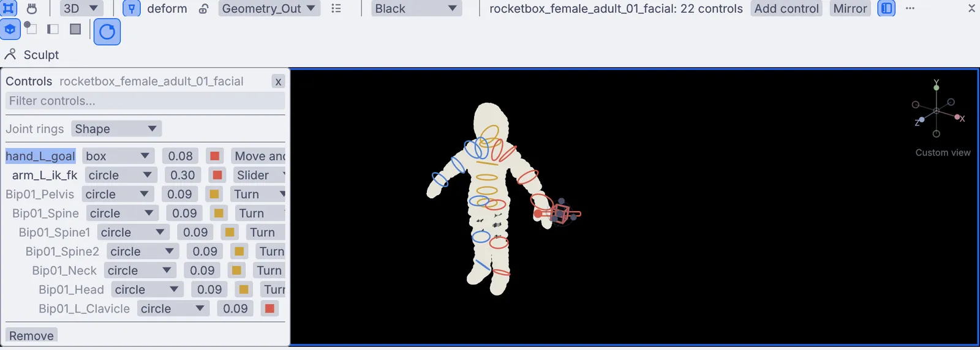The image size is (980, 350).
Task: Click the yellow color swatch for Bip01_Spine
Action: coord(219,213)
